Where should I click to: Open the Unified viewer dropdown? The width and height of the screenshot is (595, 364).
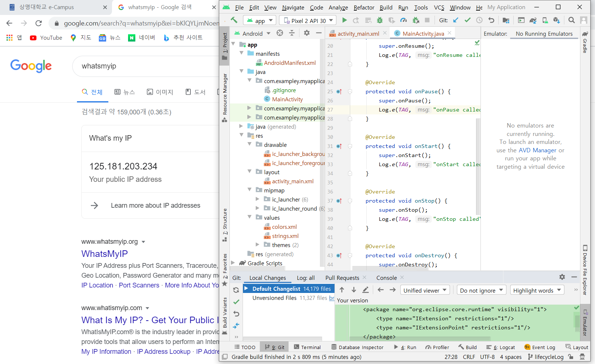[425, 290]
